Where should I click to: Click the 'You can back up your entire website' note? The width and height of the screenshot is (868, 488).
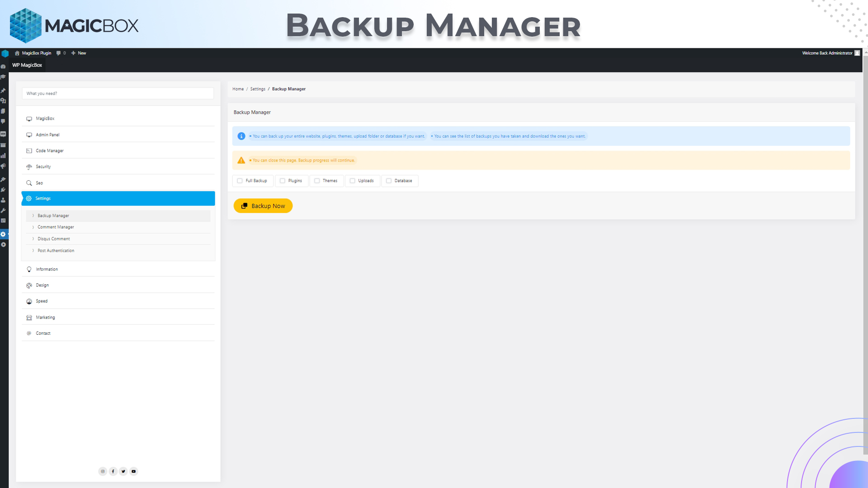click(339, 136)
